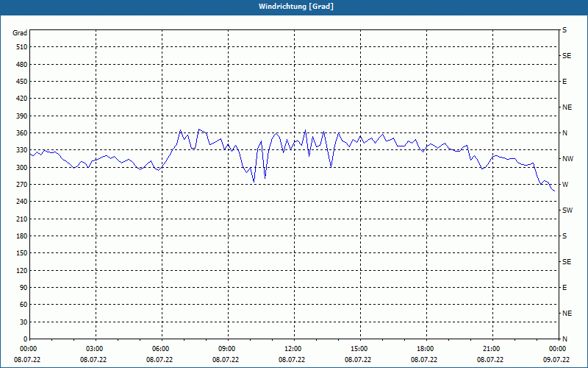Viewport: 588px width, 368px height.
Task: Select the "510" y-axis value
Action: (22, 47)
